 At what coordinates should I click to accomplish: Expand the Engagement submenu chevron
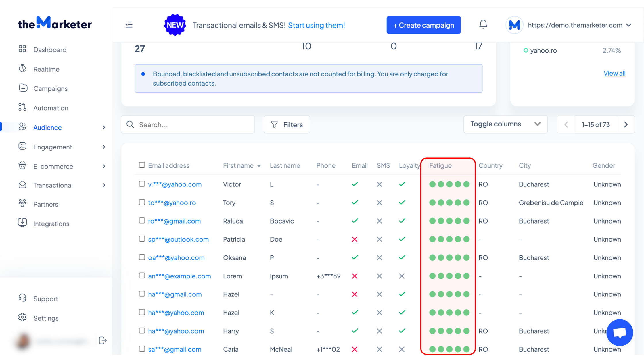click(104, 147)
